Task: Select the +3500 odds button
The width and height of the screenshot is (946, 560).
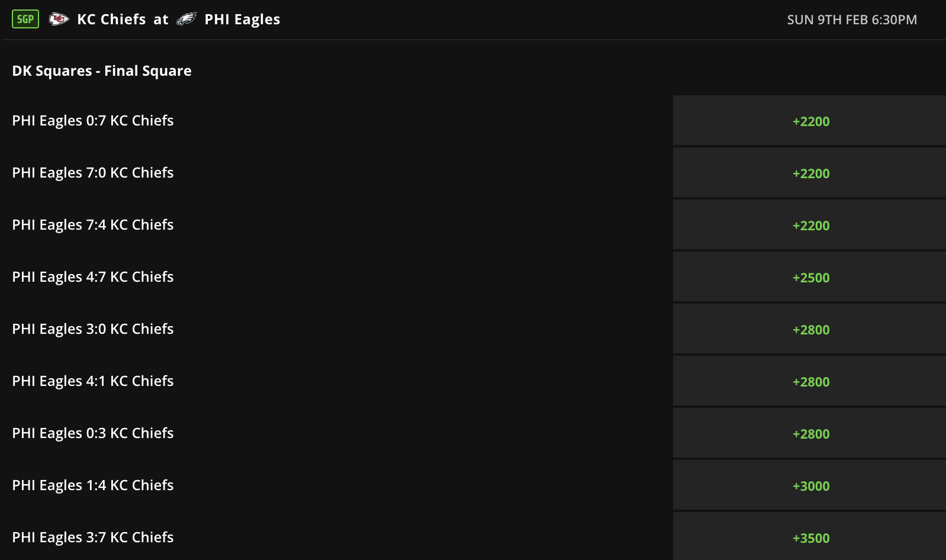Action: tap(810, 537)
